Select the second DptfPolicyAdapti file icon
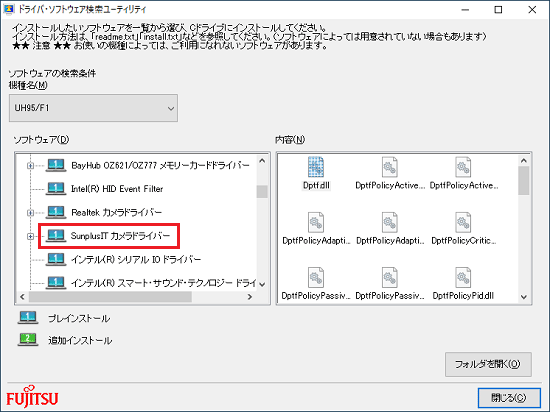550x412 pixels. pos(390,222)
